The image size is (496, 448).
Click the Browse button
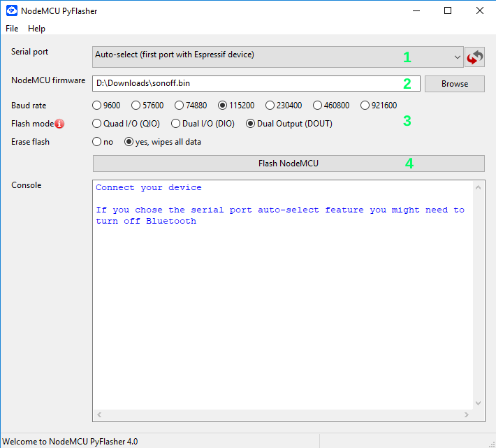point(455,84)
